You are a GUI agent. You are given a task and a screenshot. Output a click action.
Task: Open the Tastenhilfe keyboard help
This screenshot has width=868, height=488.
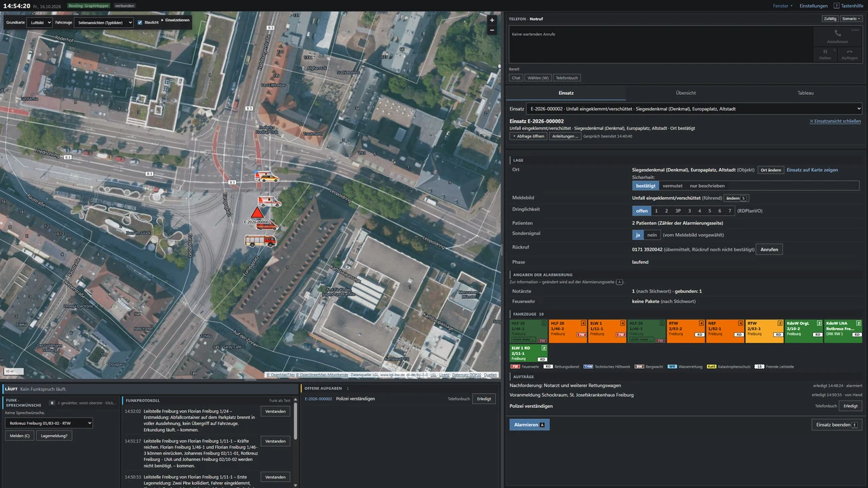click(849, 5)
